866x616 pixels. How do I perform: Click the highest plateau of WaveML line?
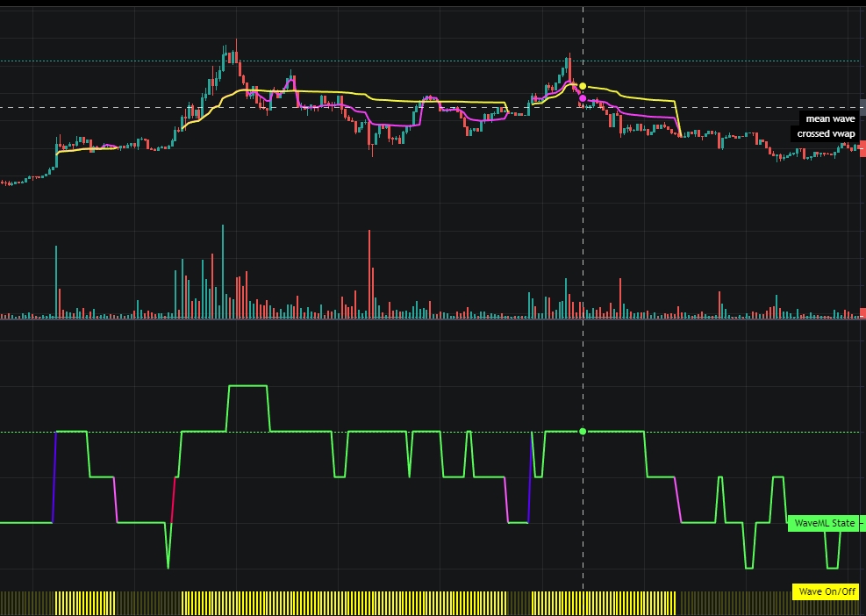(247, 385)
